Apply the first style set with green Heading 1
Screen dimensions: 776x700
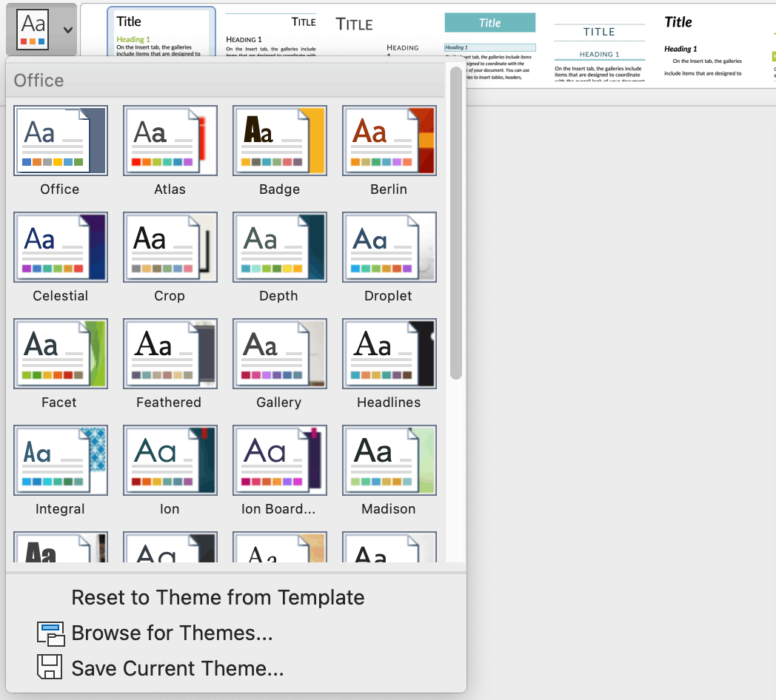point(161,32)
